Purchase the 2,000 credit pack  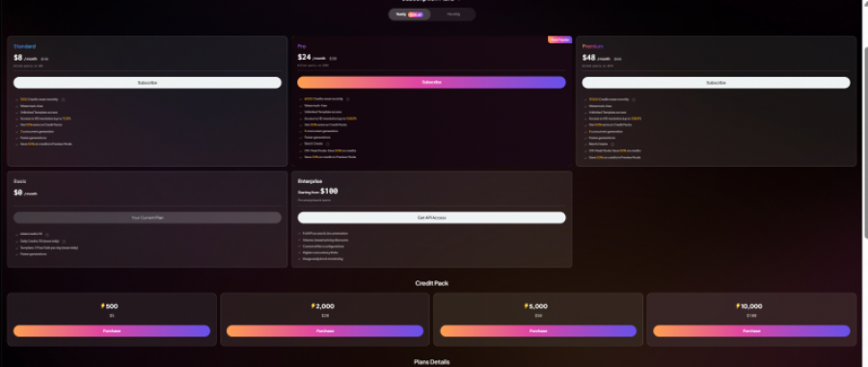325,331
